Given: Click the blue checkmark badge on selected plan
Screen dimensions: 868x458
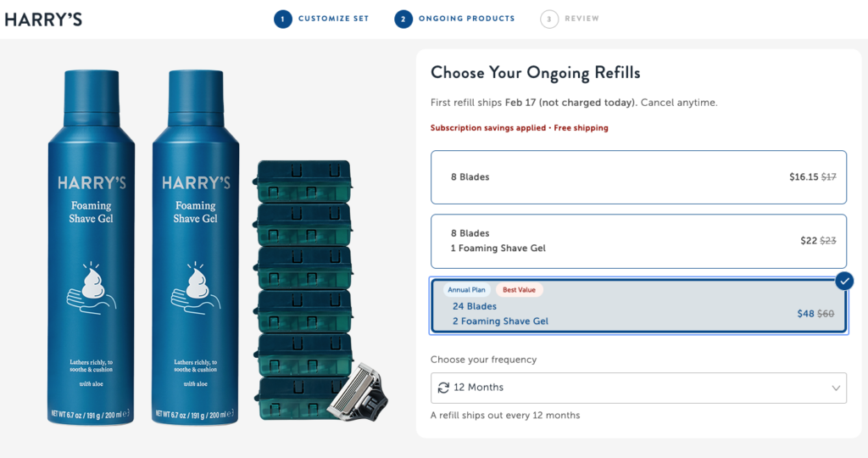Looking at the screenshot, I should (844, 281).
